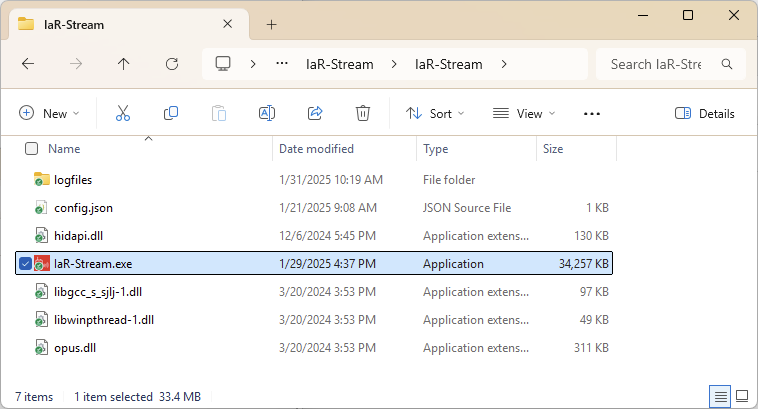Select the opus.dll file name
The width and height of the screenshot is (758, 409).
[x=75, y=348]
